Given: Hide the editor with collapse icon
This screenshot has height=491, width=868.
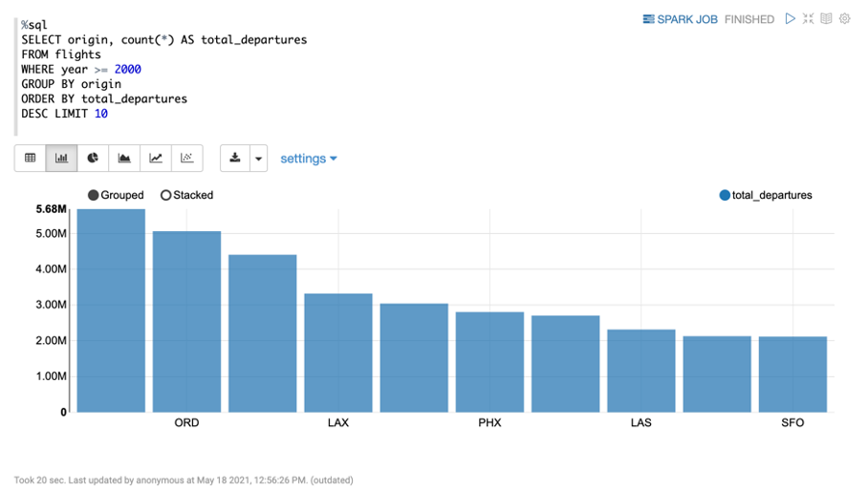Looking at the screenshot, I should (x=808, y=19).
